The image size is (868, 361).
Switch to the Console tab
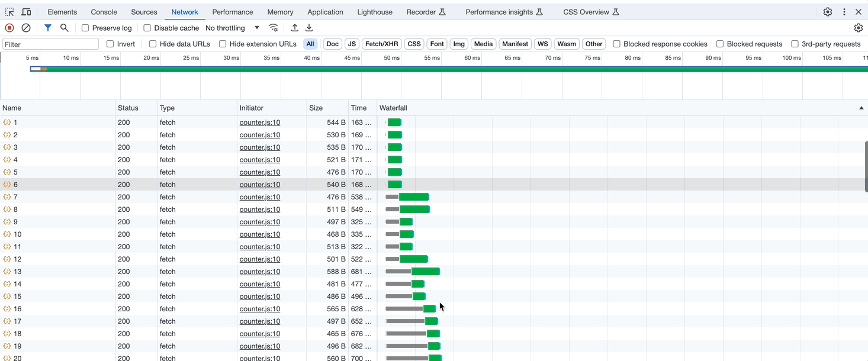(104, 12)
